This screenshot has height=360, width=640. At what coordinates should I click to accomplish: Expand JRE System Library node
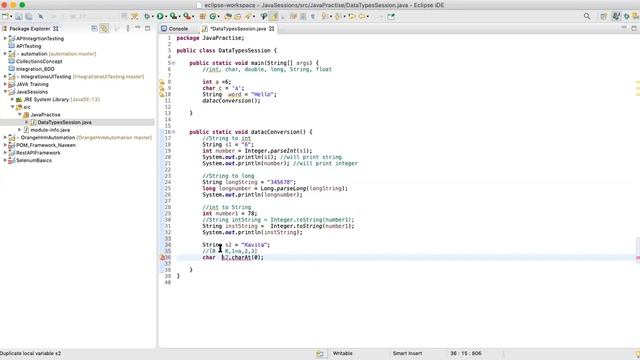[x=12, y=99]
